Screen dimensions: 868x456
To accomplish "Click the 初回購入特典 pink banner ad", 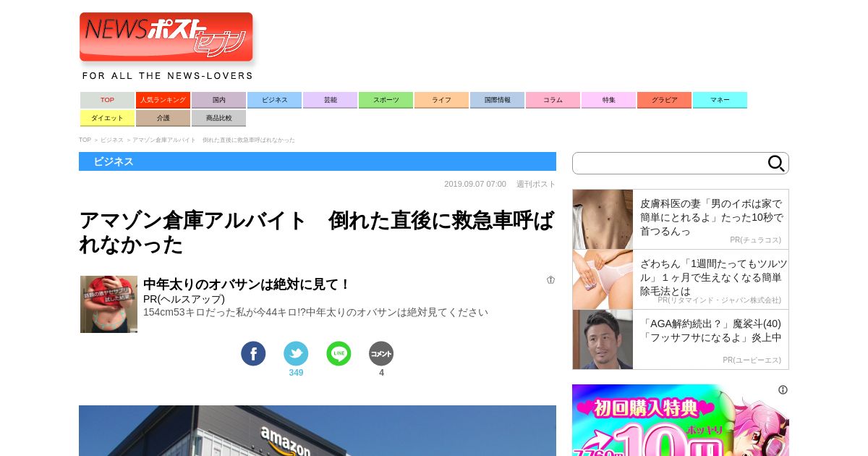I will (681, 421).
